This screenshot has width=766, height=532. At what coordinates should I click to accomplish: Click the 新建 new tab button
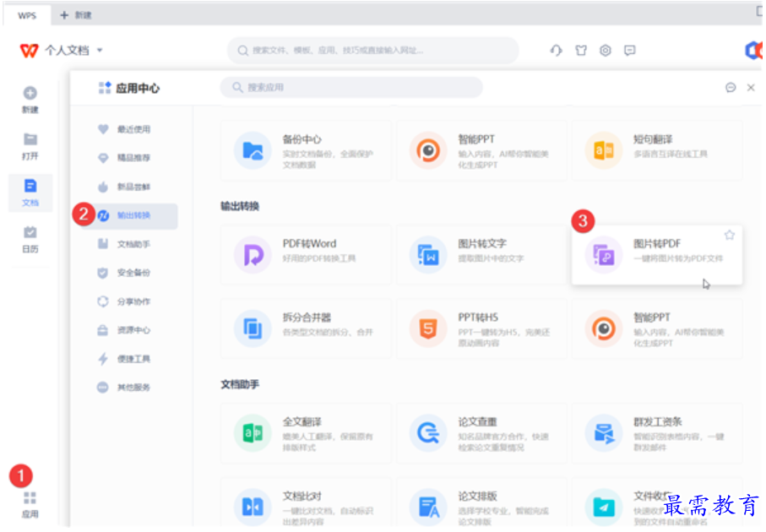click(x=76, y=15)
